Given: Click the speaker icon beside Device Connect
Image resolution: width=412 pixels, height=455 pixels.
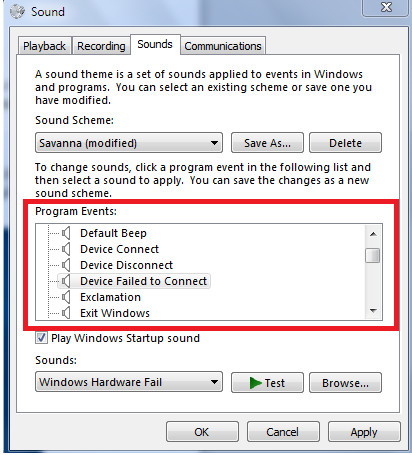Looking at the screenshot, I should (66, 249).
